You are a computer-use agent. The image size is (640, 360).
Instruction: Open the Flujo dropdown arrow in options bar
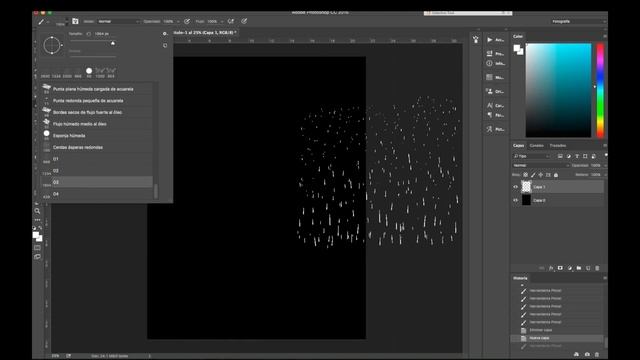click(222, 22)
